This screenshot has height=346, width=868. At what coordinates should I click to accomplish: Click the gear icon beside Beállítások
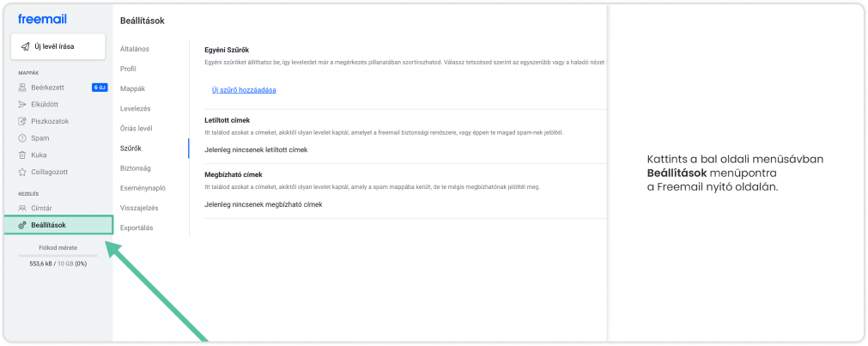pyautogui.click(x=22, y=225)
